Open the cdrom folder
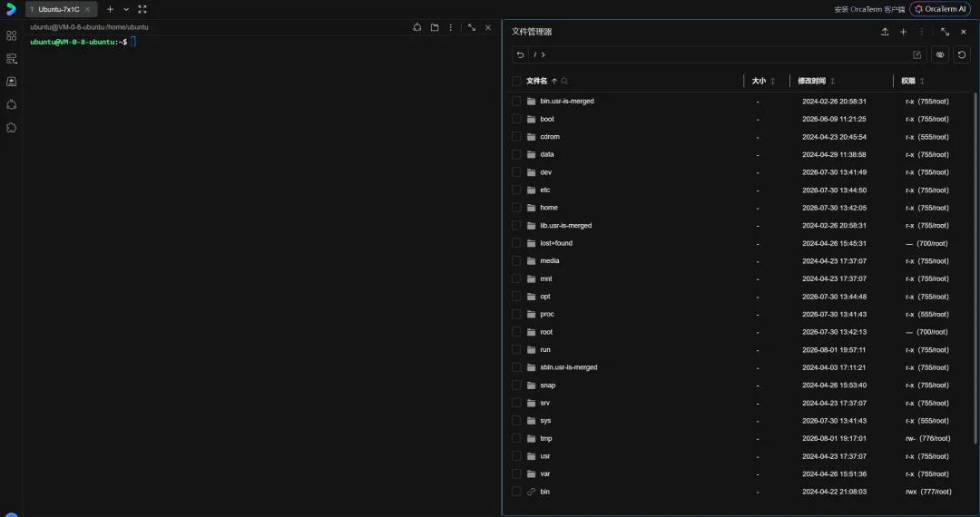 (x=550, y=137)
